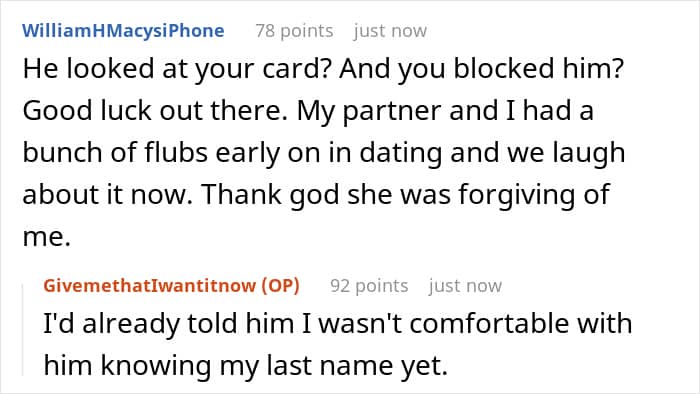The height and width of the screenshot is (394, 700).
Task: Click the 'He looked at your card?' sentence
Action: (x=176, y=69)
